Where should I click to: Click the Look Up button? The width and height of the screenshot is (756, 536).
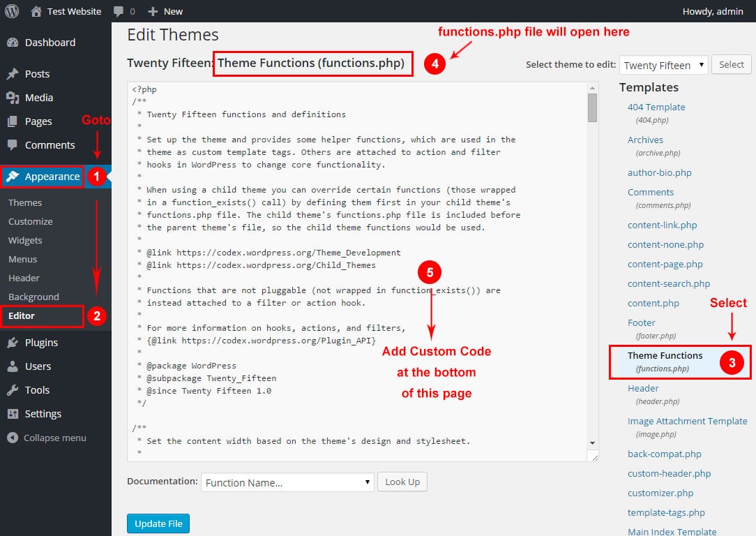pyautogui.click(x=402, y=482)
